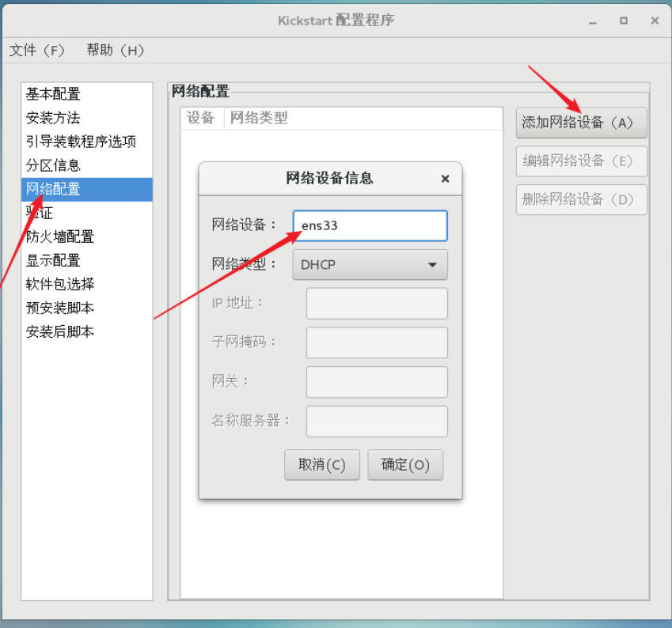Select 安装后脚本 in the sidebar
The image size is (672, 628).
pos(87,331)
